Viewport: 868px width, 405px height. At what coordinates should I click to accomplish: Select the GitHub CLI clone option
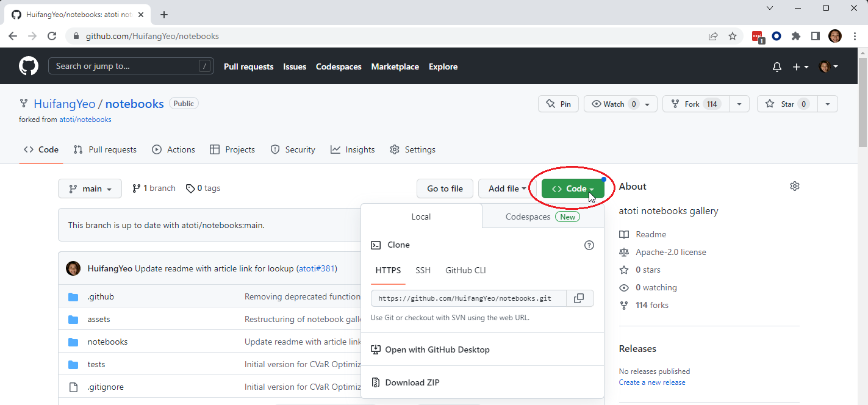[x=465, y=270]
